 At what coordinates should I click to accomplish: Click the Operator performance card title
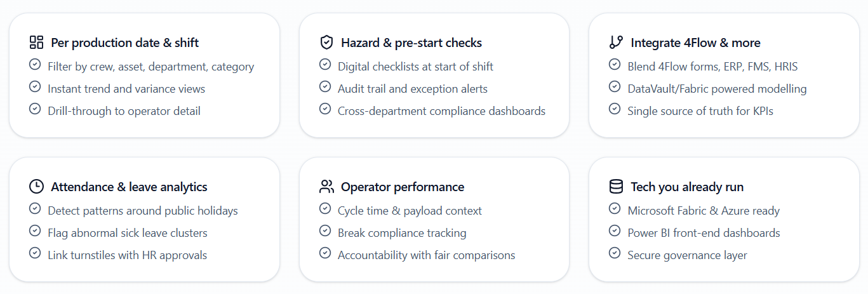[x=402, y=187]
